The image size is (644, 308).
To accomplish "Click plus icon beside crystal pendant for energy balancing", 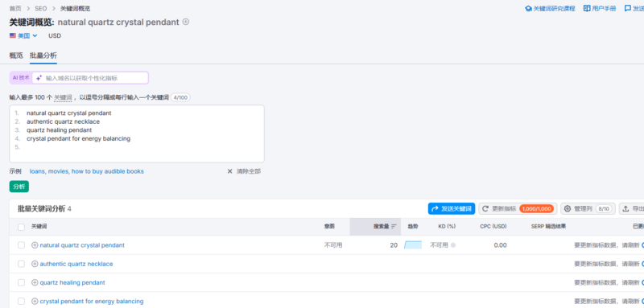I will [x=35, y=301].
